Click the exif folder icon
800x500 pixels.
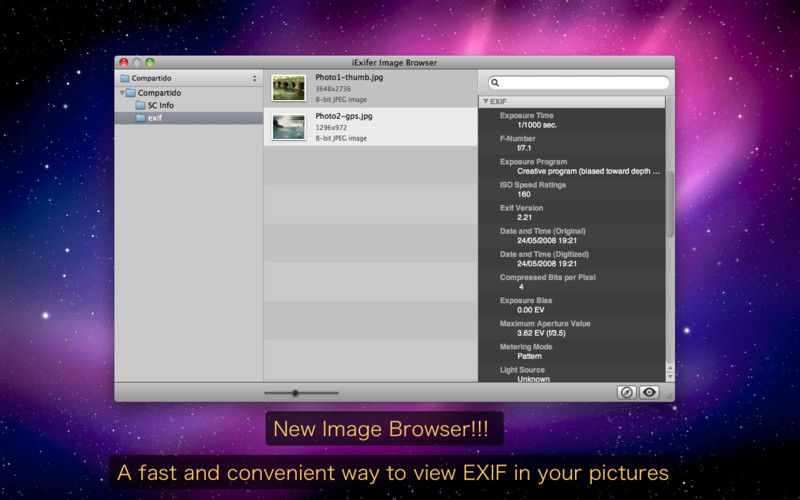(x=141, y=118)
